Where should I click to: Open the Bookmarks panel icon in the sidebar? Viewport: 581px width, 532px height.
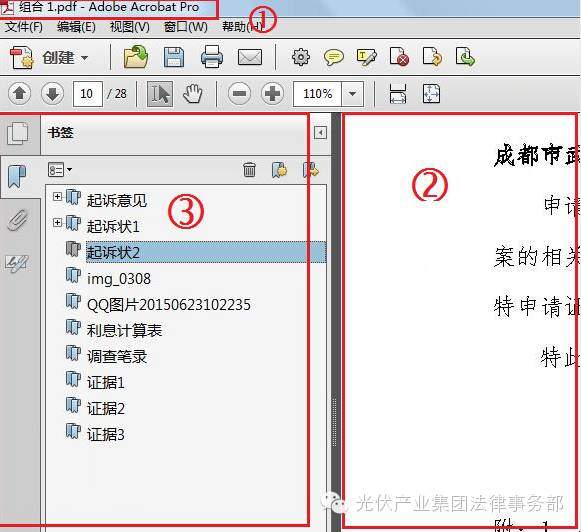point(17,177)
